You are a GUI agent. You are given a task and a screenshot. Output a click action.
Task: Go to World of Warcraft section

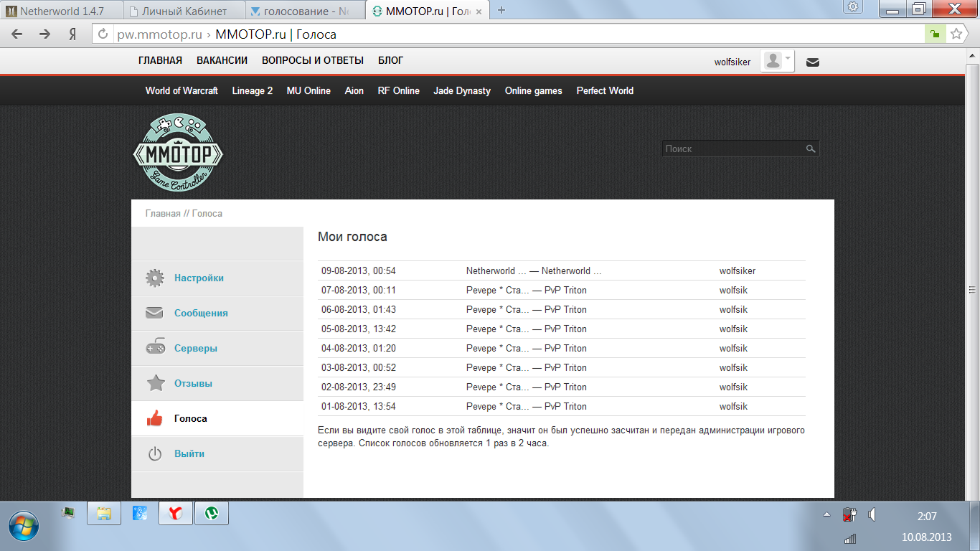182,91
